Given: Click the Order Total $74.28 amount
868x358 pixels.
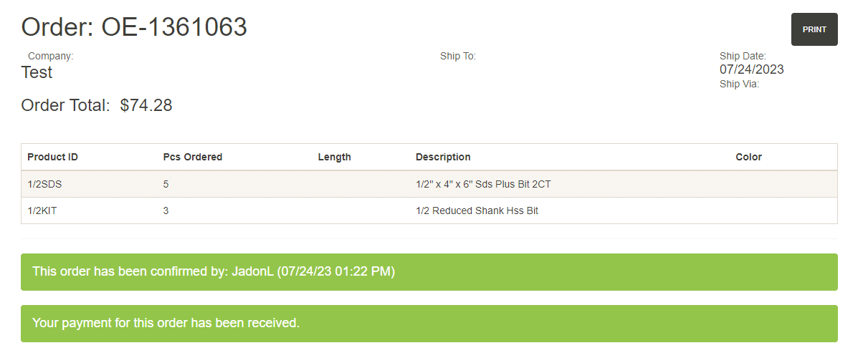Looking at the screenshot, I should [146, 105].
